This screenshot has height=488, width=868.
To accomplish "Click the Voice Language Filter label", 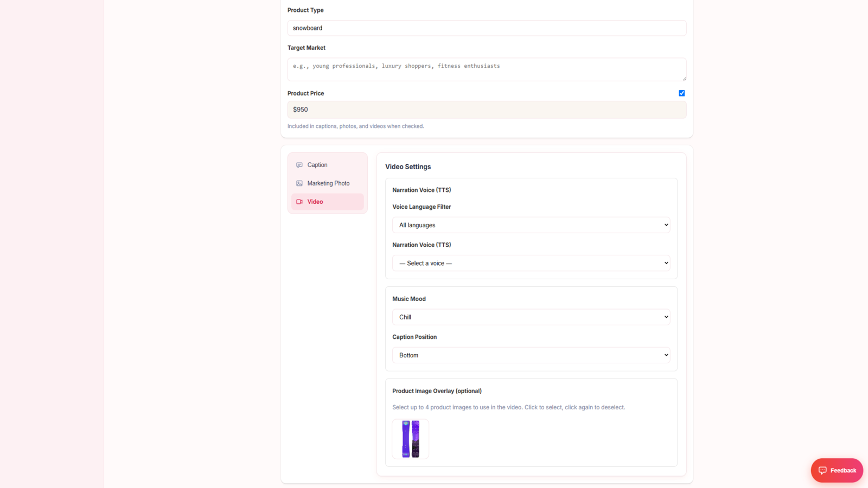I will point(422,207).
